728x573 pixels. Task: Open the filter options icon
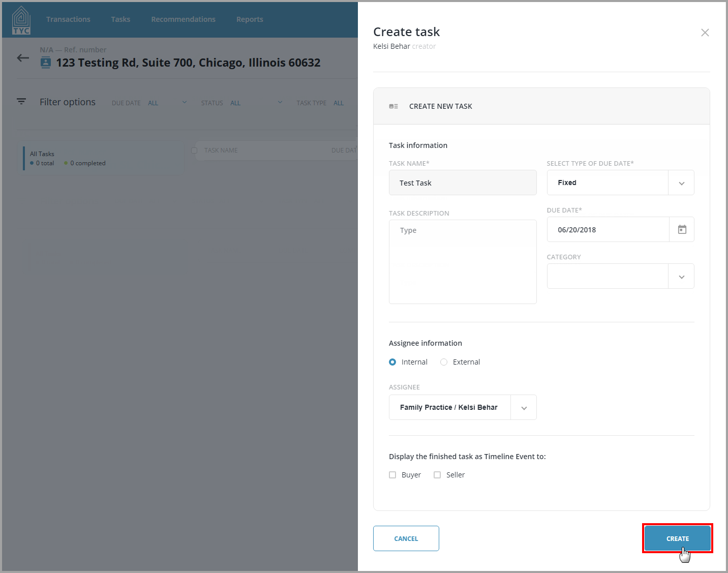tap(21, 102)
